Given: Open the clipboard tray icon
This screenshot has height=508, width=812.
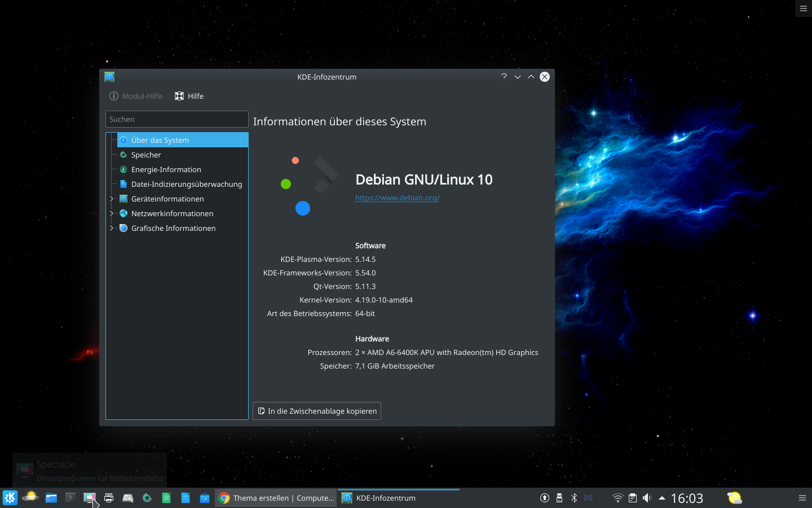Looking at the screenshot, I should [x=633, y=498].
